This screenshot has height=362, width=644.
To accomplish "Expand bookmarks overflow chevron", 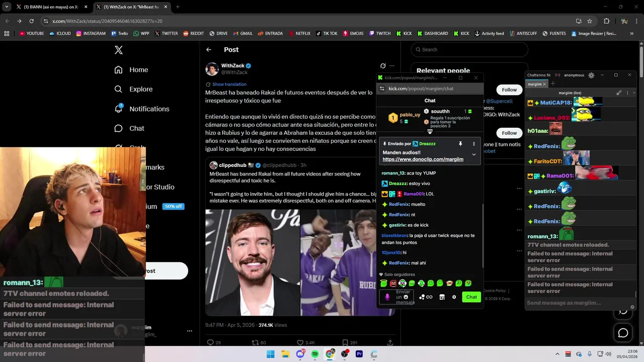I will click(x=632, y=34).
